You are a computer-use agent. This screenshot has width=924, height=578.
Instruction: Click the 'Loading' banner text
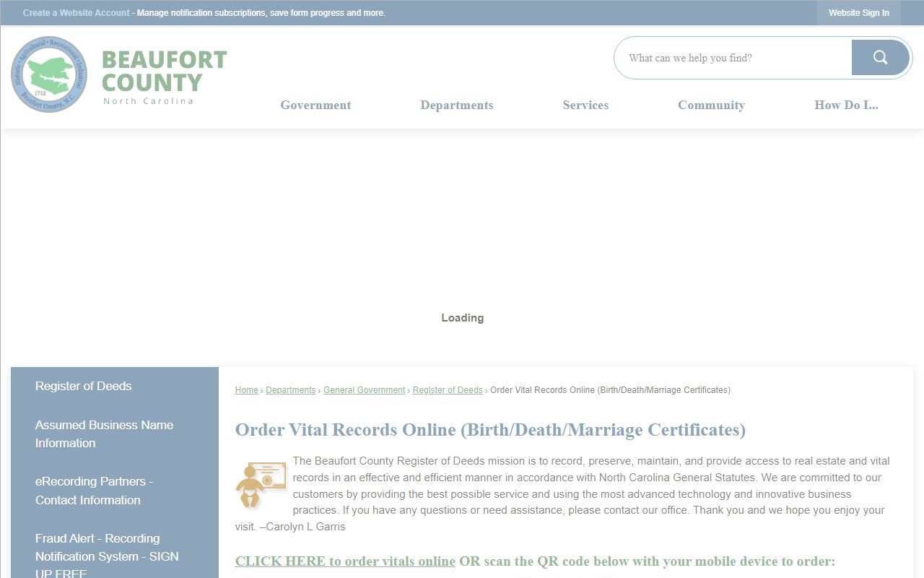pos(463,318)
